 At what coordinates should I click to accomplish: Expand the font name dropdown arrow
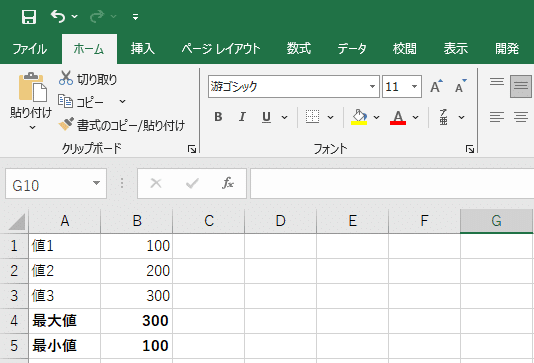tap(372, 86)
